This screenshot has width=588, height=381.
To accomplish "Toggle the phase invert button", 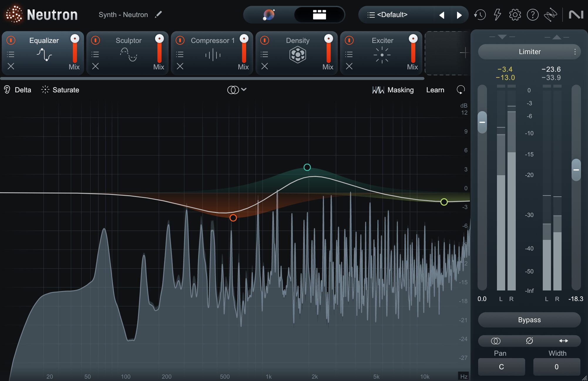I will click(x=529, y=341).
